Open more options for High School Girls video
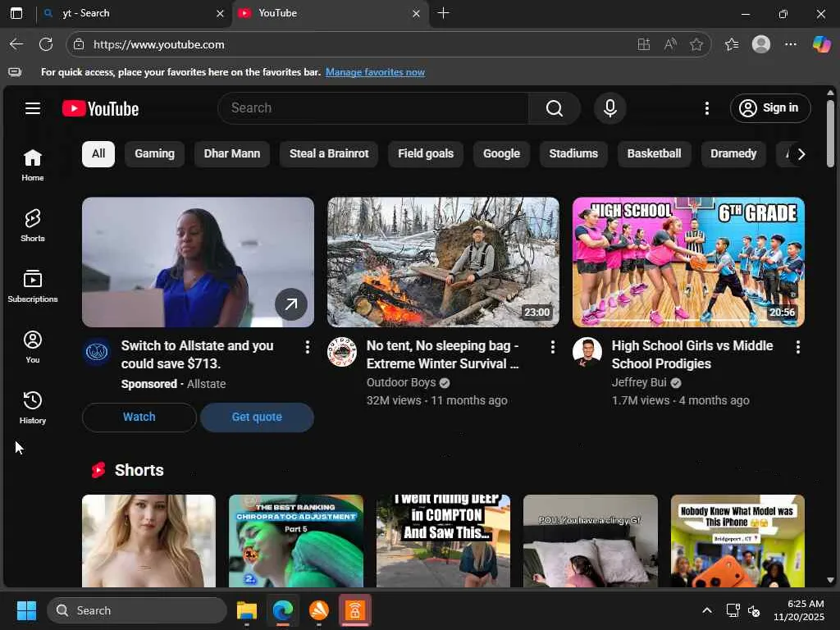The image size is (840, 630). pyautogui.click(x=797, y=347)
